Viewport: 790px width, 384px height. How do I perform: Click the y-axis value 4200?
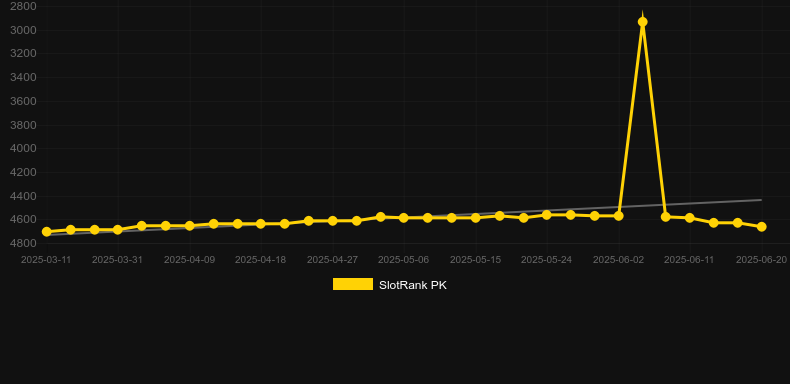tap(23, 172)
